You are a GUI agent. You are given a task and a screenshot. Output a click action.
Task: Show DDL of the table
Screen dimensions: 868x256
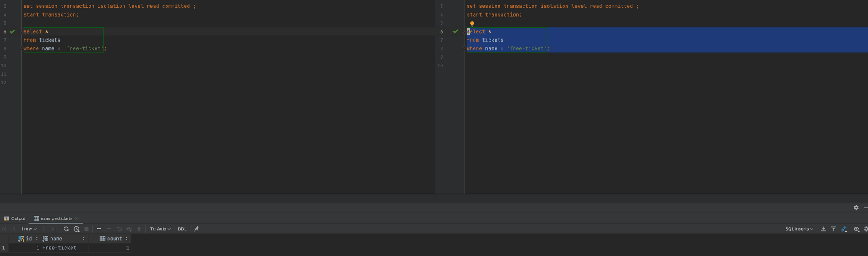coord(182,229)
